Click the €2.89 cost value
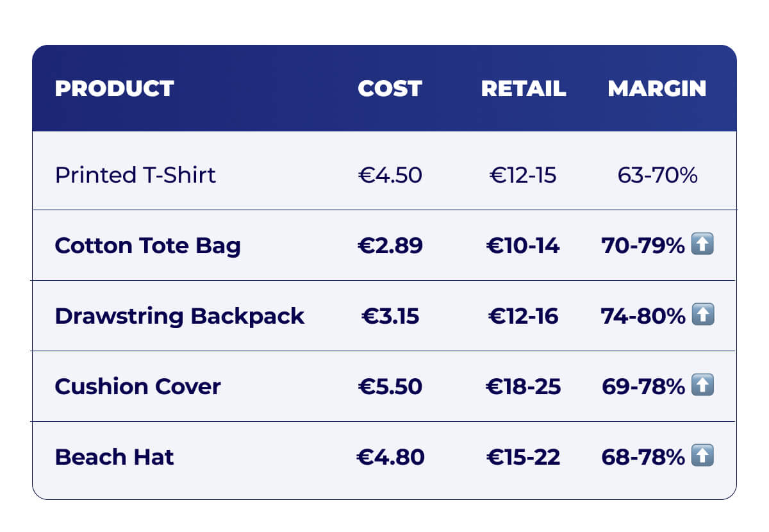 [x=390, y=245]
